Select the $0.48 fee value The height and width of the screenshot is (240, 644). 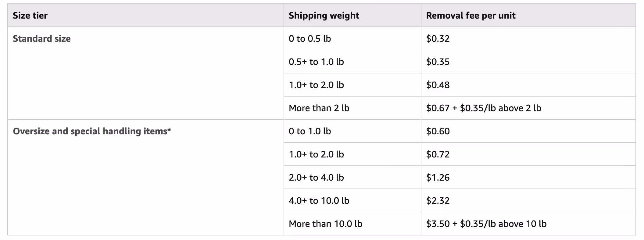pyautogui.click(x=438, y=85)
